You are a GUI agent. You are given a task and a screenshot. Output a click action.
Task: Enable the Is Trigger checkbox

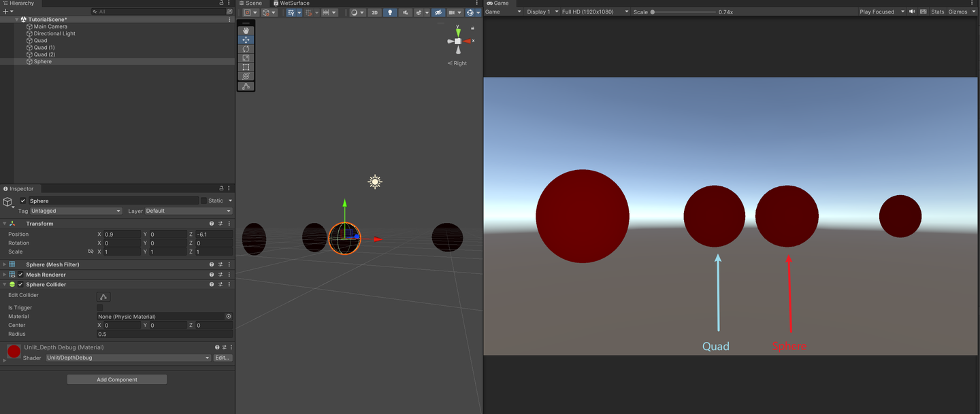(x=99, y=307)
